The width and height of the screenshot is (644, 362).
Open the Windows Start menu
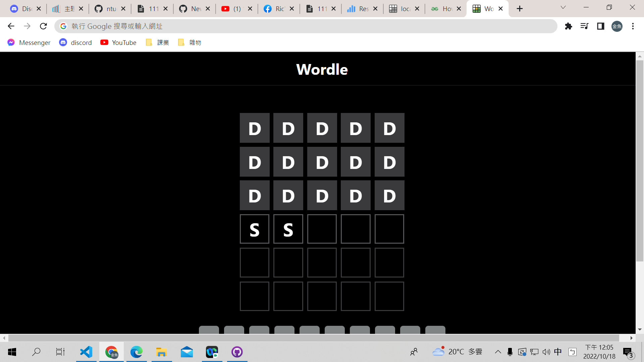click(12, 352)
